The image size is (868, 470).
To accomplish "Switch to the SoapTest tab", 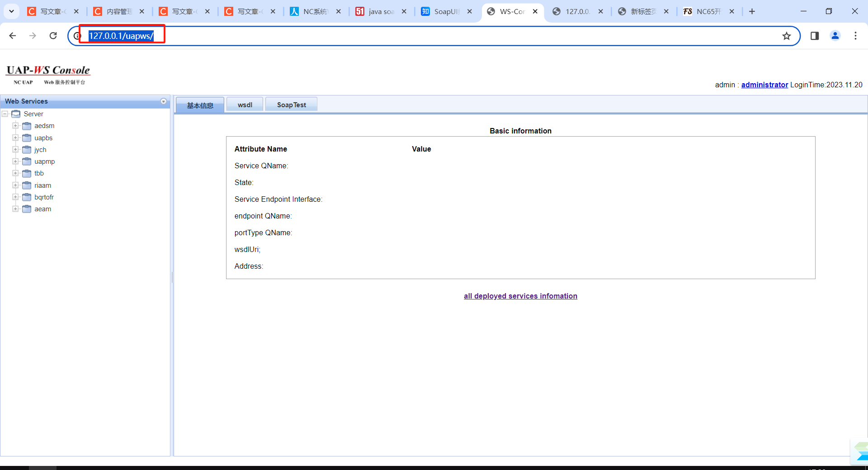I will (x=291, y=104).
